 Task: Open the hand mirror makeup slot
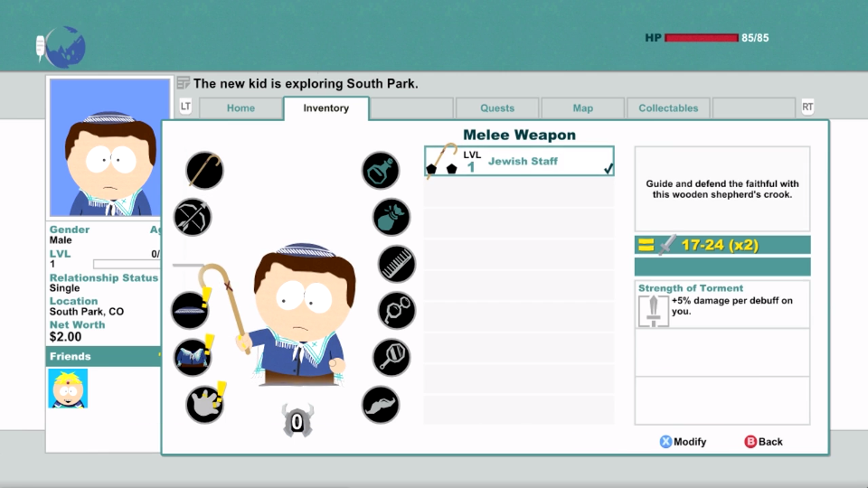coord(392,357)
